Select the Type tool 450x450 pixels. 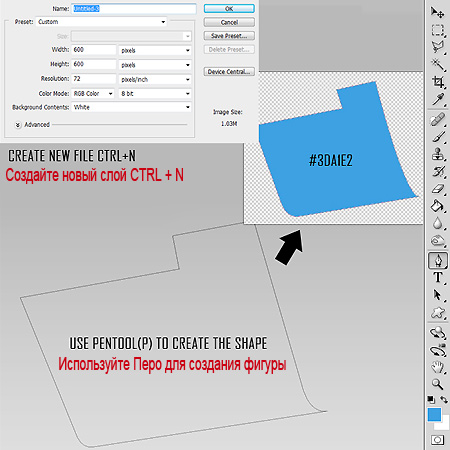[x=438, y=278]
